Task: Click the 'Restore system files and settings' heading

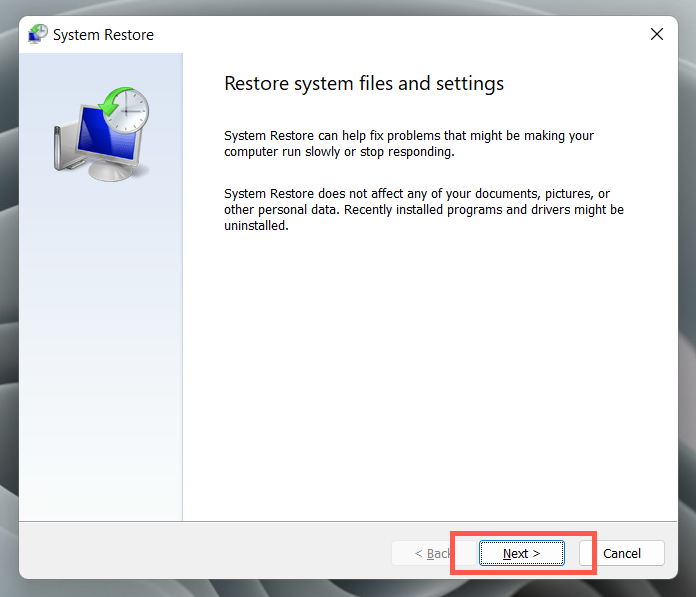Action: coord(364,83)
